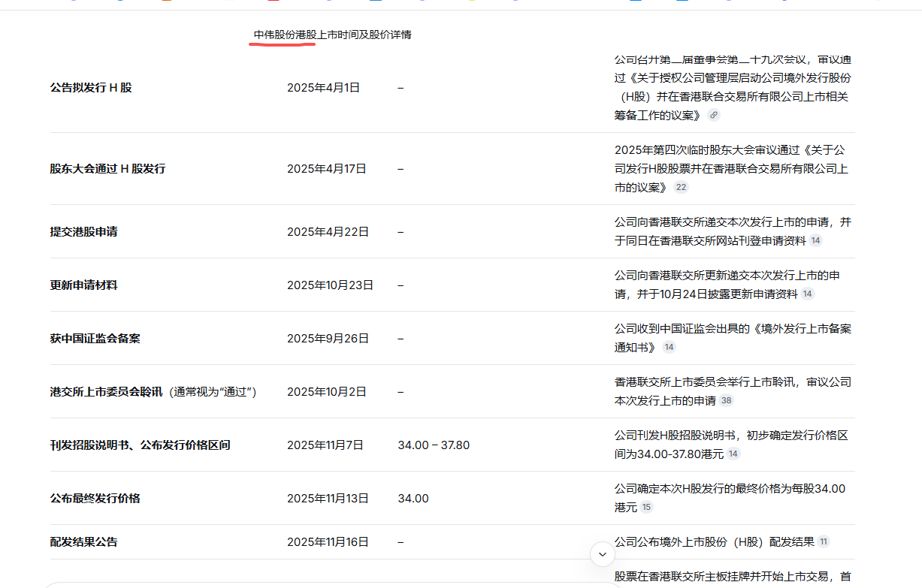Click the date 2025年9月26日

coord(328,338)
